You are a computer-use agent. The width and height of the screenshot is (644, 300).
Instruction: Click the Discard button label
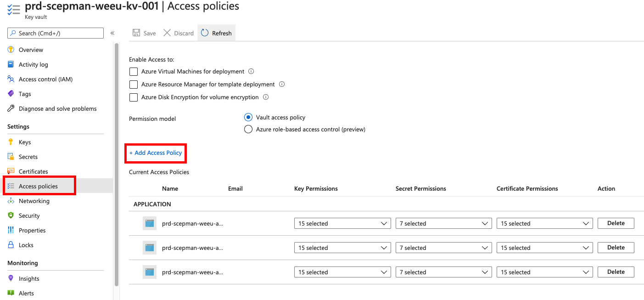184,33
